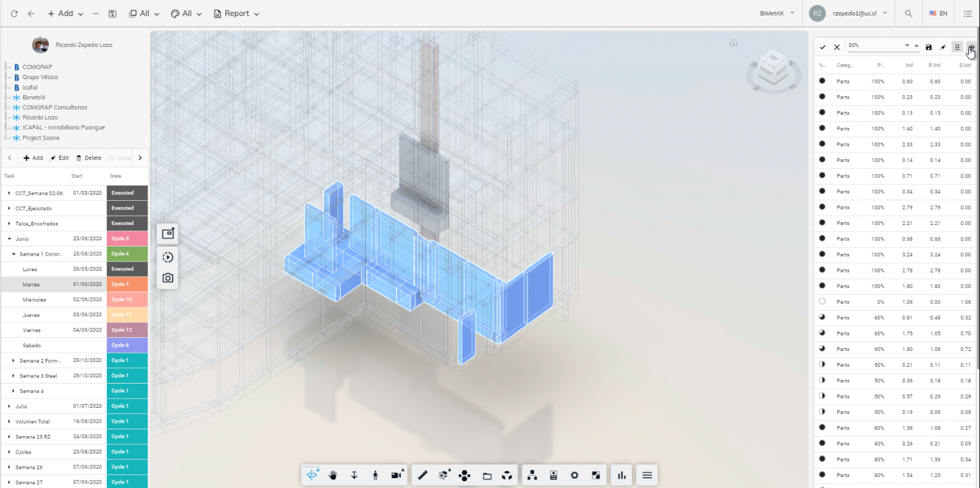Click Edit in the task toolbar

59,158
